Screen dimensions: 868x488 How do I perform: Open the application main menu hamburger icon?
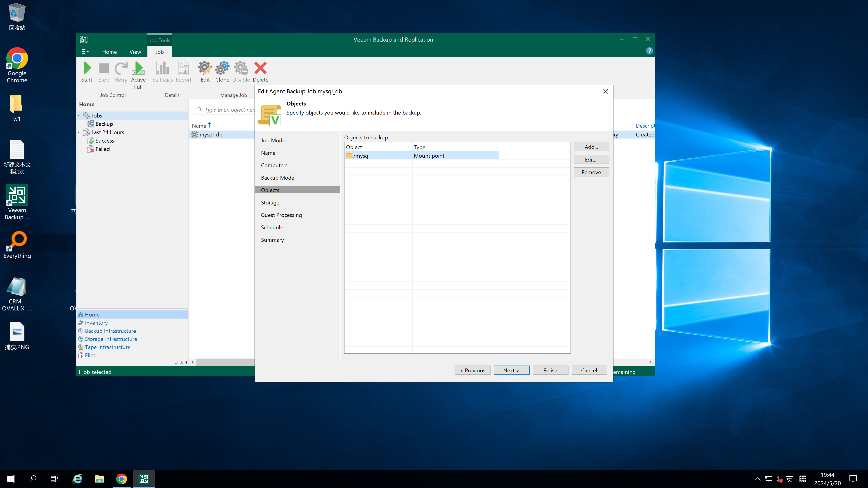(85, 52)
